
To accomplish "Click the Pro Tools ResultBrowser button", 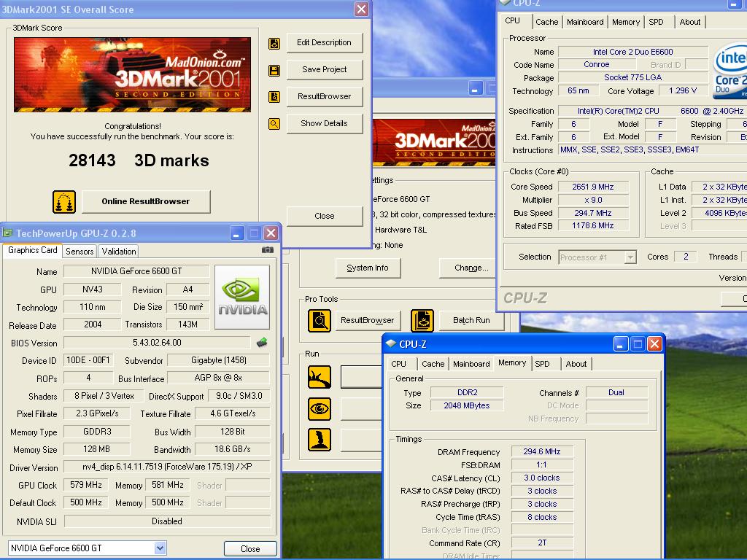I will click(x=368, y=321).
